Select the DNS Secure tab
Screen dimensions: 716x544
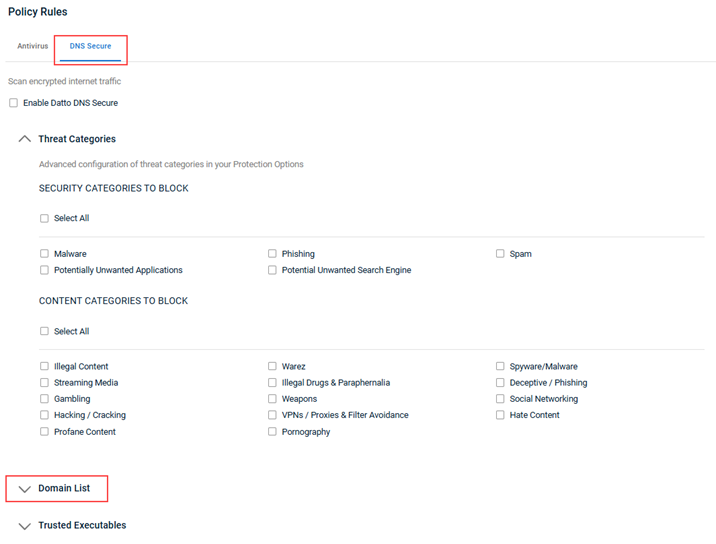[90, 46]
